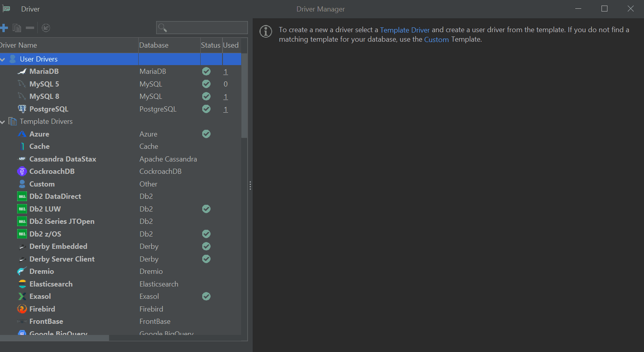Viewport: 644px width, 352px height.
Task: Follow the Template Driver link
Action: 404,30
